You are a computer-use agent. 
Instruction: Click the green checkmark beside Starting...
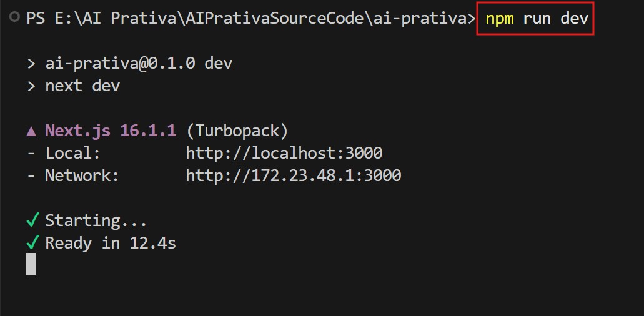click(x=32, y=220)
